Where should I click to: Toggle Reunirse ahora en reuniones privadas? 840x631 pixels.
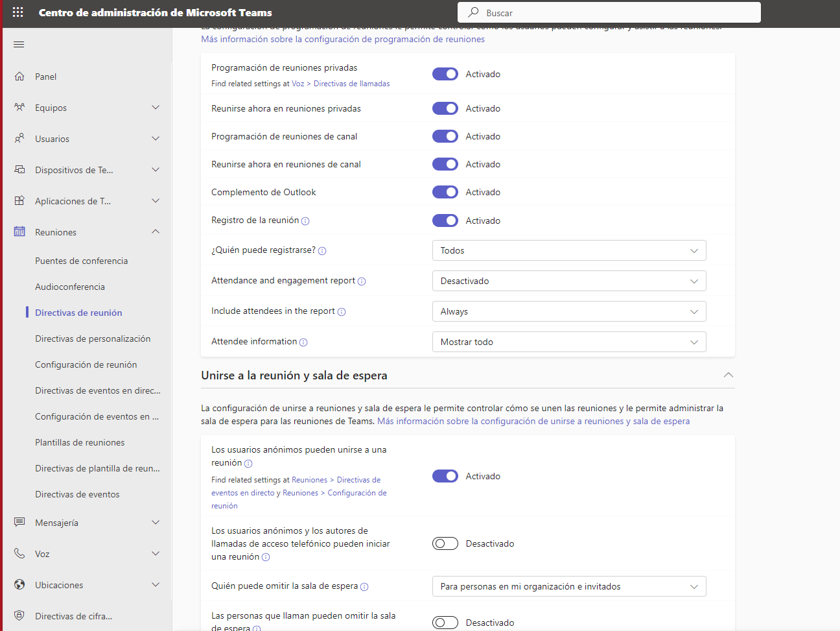click(445, 108)
